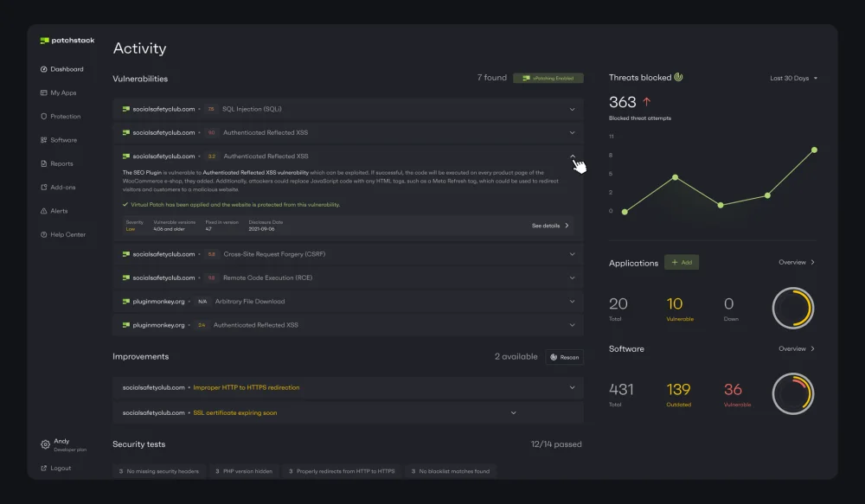The height and width of the screenshot is (504, 865).
Task: Open Help Center in sidebar
Action: coord(63,235)
